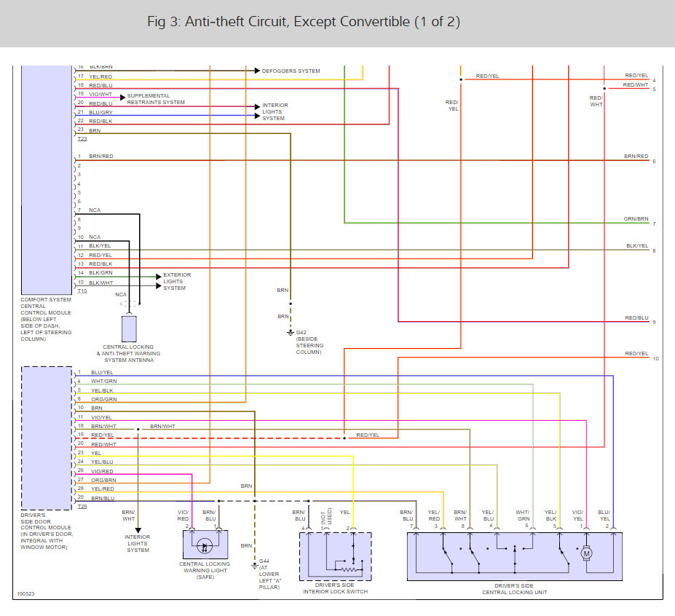
Task: Click the 'VIO/WHT' wire label at pin 19
Action: pos(100,94)
